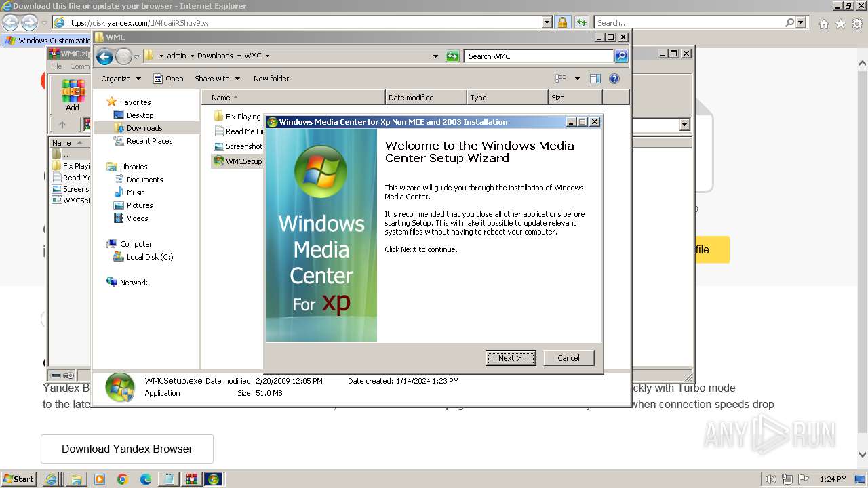The image size is (868, 488).
Task: Open IE Tools gear icon
Action: [858, 24]
